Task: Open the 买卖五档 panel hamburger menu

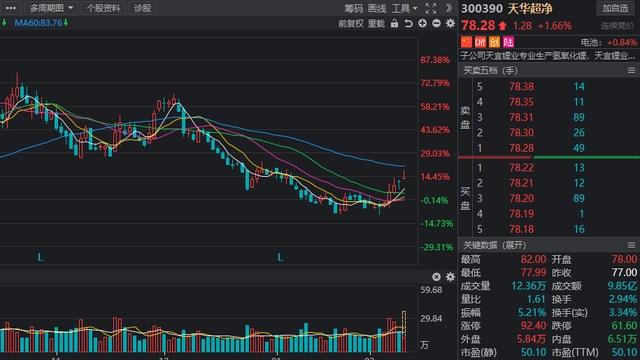Action: tap(631, 71)
